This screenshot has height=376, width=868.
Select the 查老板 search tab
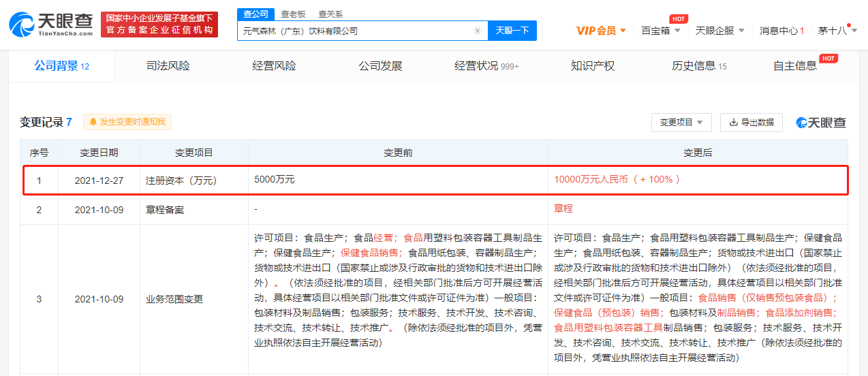click(293, 14)
